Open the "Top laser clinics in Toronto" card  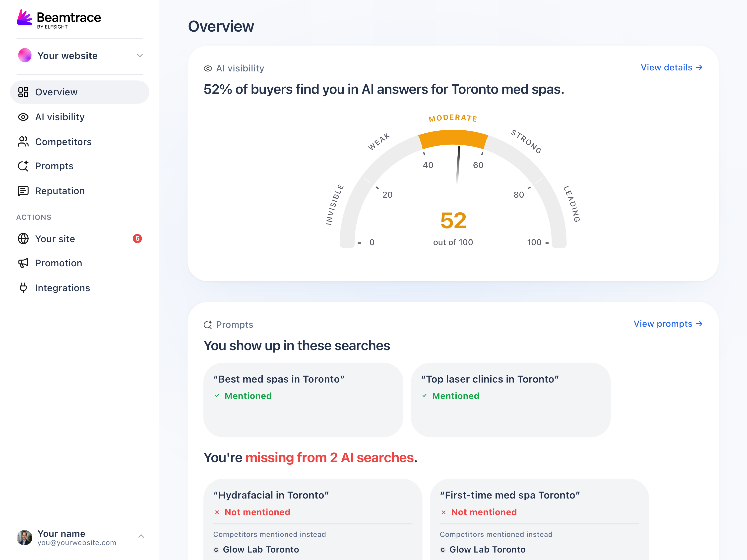coord(511,400)
